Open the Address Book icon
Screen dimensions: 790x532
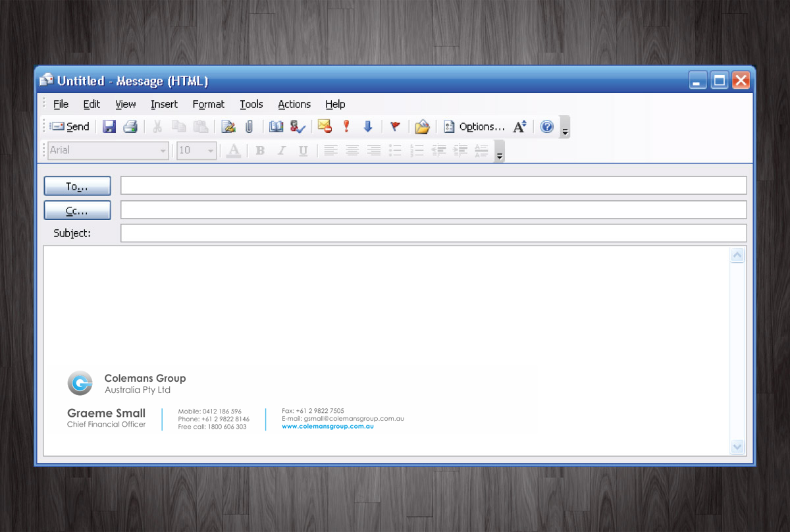click(276, 126)
